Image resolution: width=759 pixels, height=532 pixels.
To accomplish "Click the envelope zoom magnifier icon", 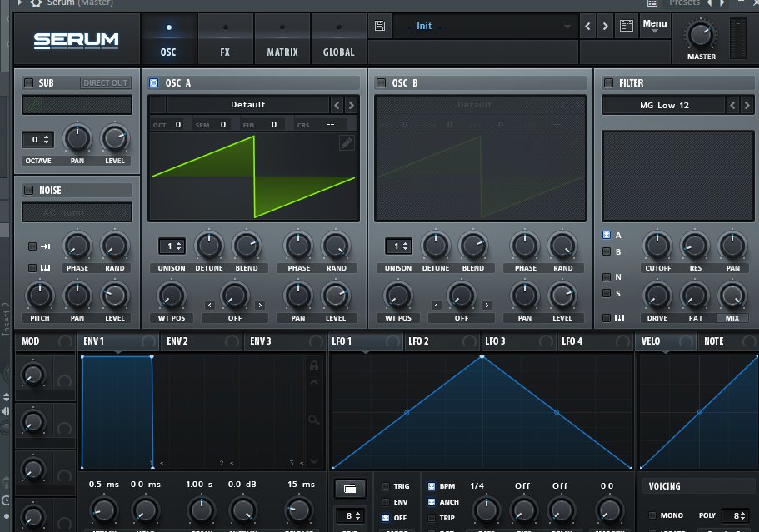I will (x=313, y=420).
